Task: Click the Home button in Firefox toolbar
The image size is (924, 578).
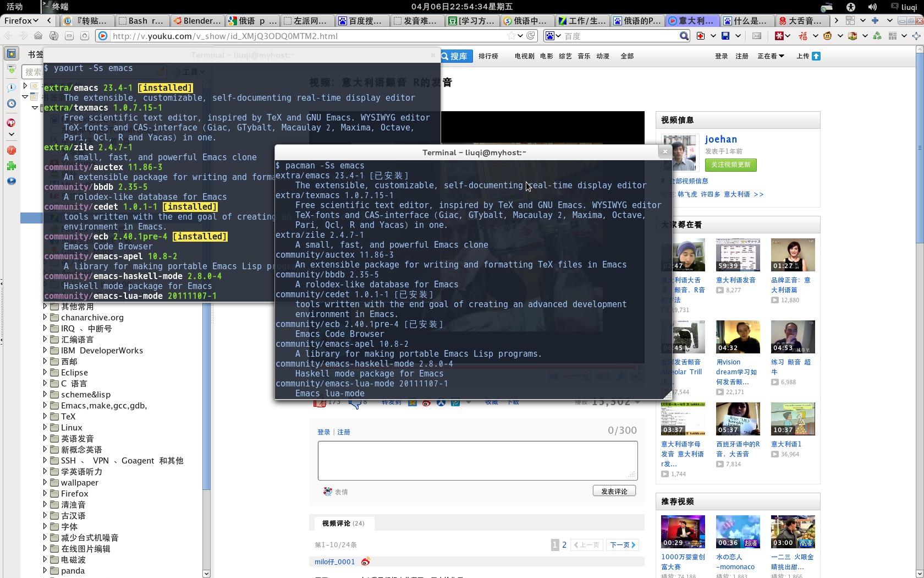Action: pos(38,36)
